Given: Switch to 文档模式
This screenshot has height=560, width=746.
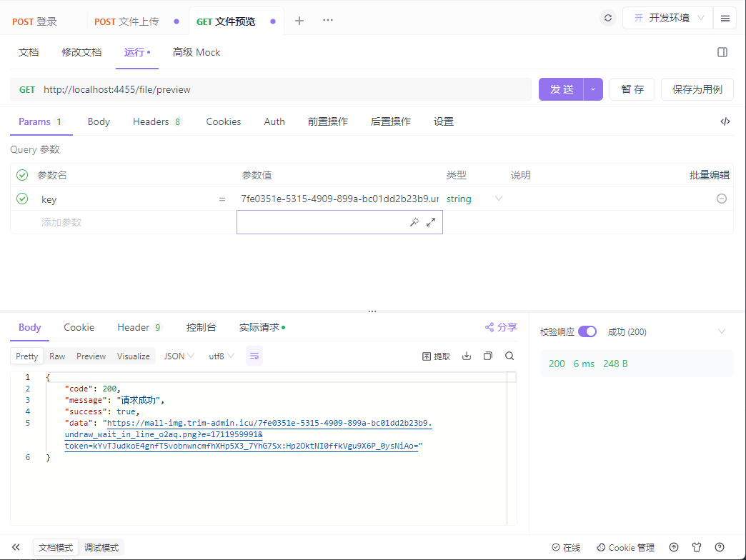Looking at the screenshot, I should pyautogui.click(x=56, y=548).
